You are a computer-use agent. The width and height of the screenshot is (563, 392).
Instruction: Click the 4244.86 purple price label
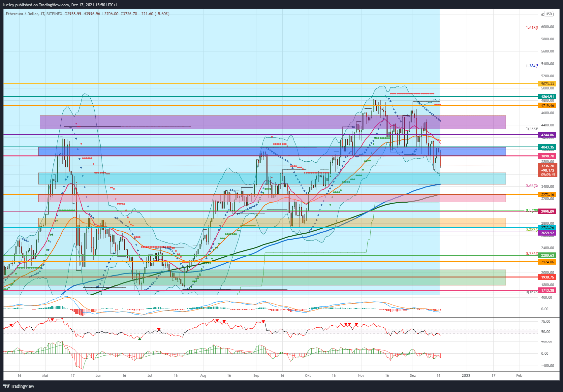coord(547,135)
